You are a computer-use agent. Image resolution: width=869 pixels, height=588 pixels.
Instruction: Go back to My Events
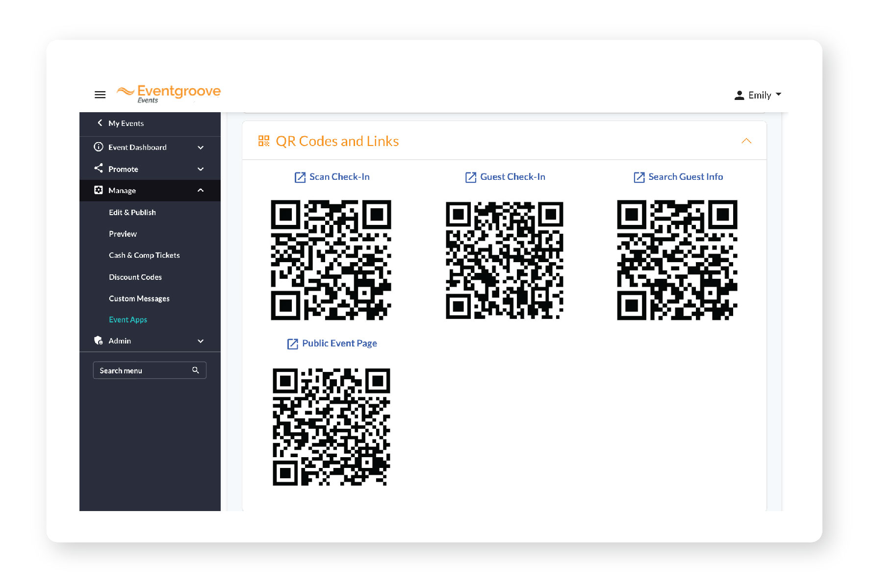(x=126, y=123)
